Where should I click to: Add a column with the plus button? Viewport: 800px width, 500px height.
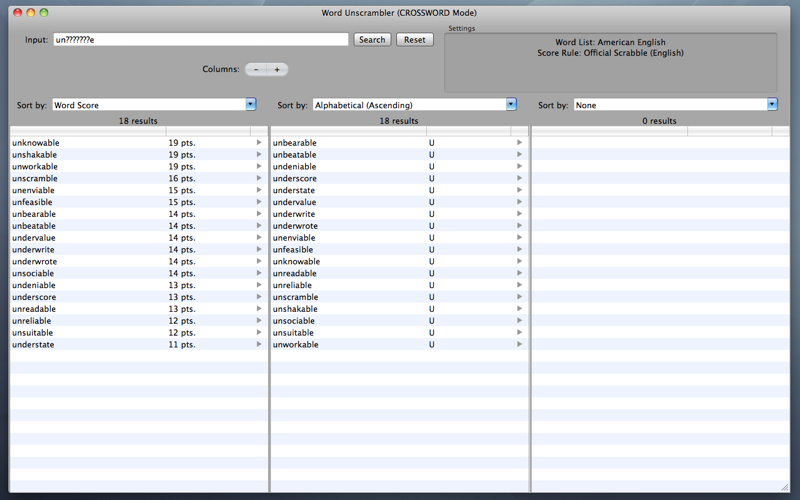(x=277, y=69)
